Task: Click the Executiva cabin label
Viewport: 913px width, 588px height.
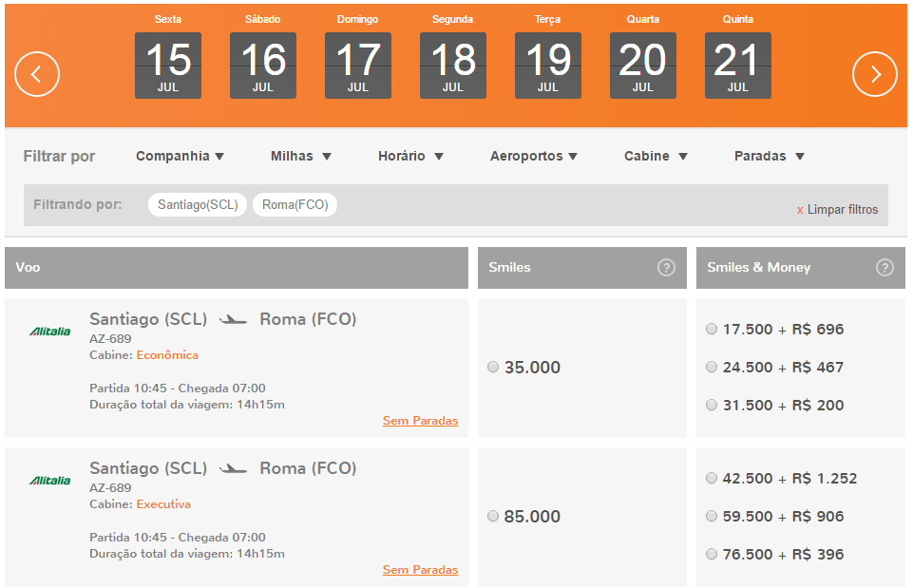Action: tap(163, 504)
